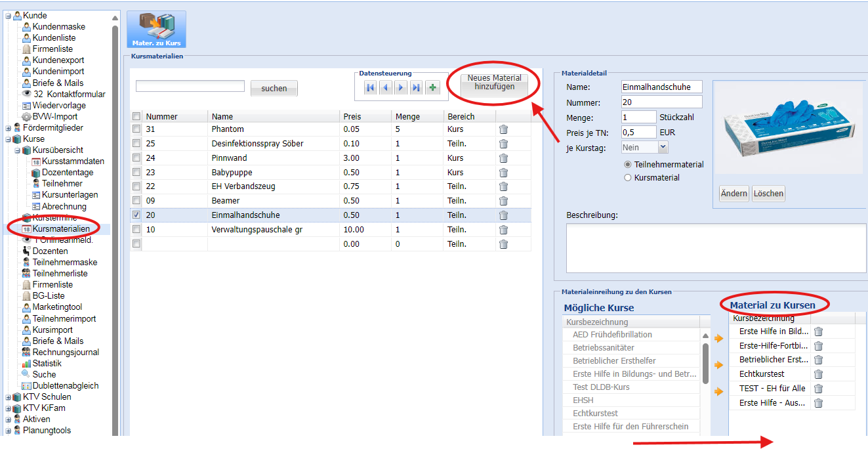Jump to last record in Datensteuerung
Image resolution: width=868 pixels, height=449 pixels.
click(417, 87)
